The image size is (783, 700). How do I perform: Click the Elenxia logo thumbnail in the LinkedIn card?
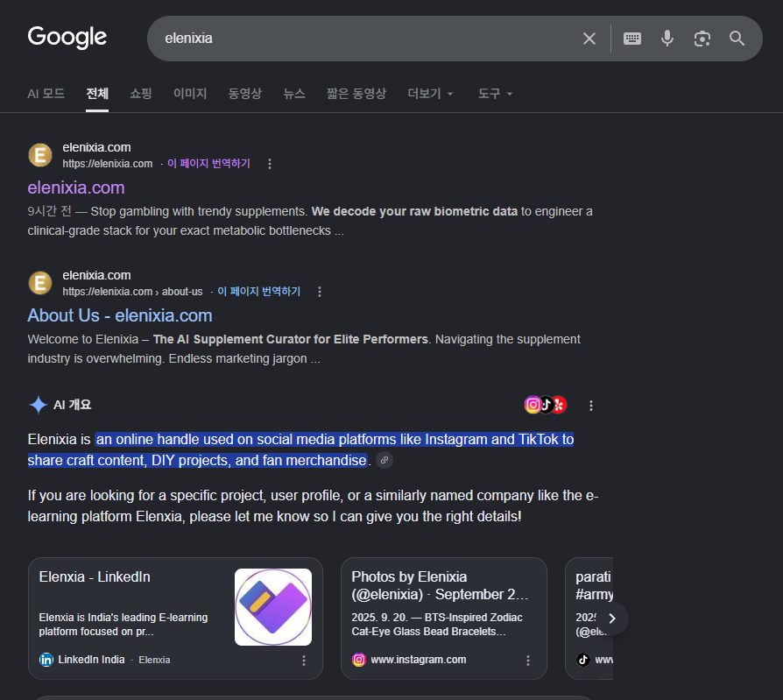(273, 607)
